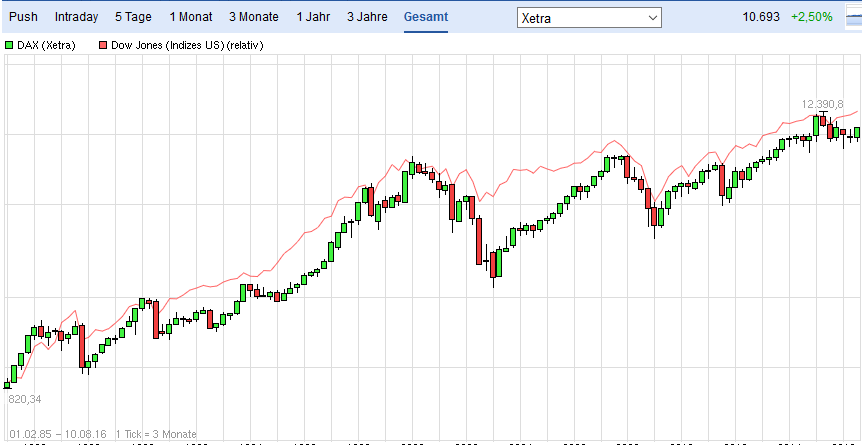Switch to the Push tab
862x445 pixels.
coord(24,17)
